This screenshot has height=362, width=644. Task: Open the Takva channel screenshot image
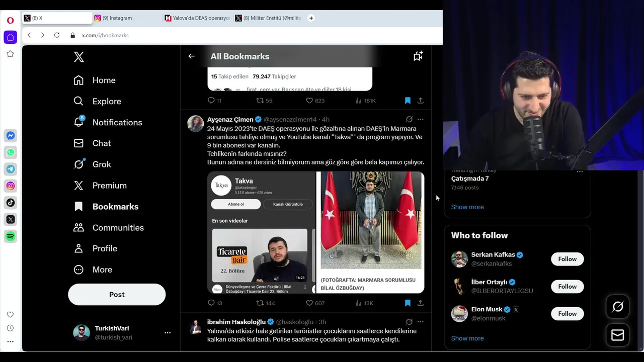pos(261,232)
